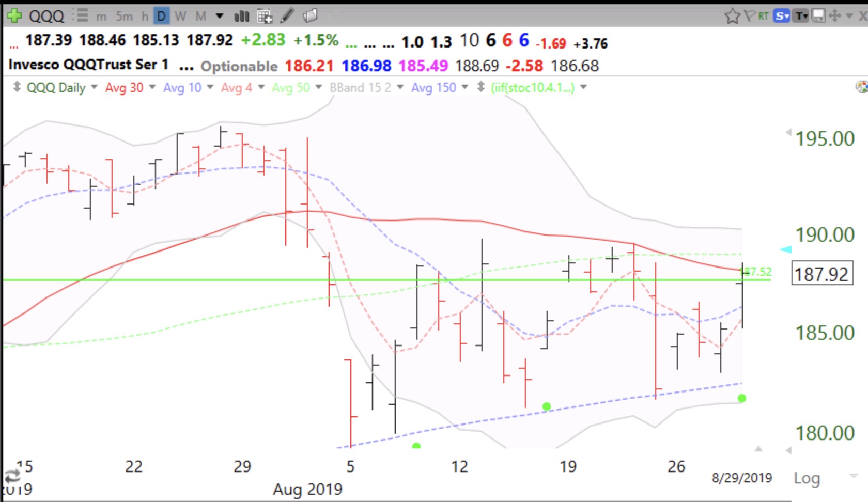Screen dimensions: 868x502
Task: Click the add indicator grid icon
Action: 265,17
